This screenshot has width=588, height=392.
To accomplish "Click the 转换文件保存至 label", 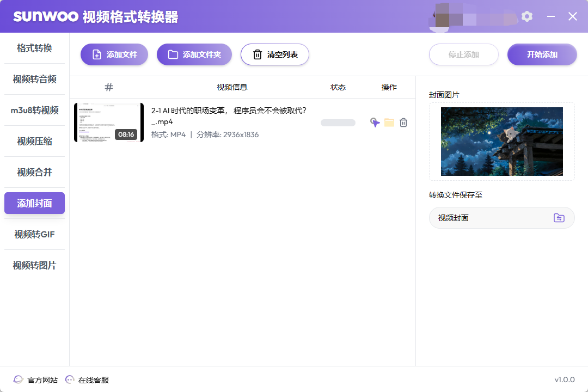I will [456, 195].
